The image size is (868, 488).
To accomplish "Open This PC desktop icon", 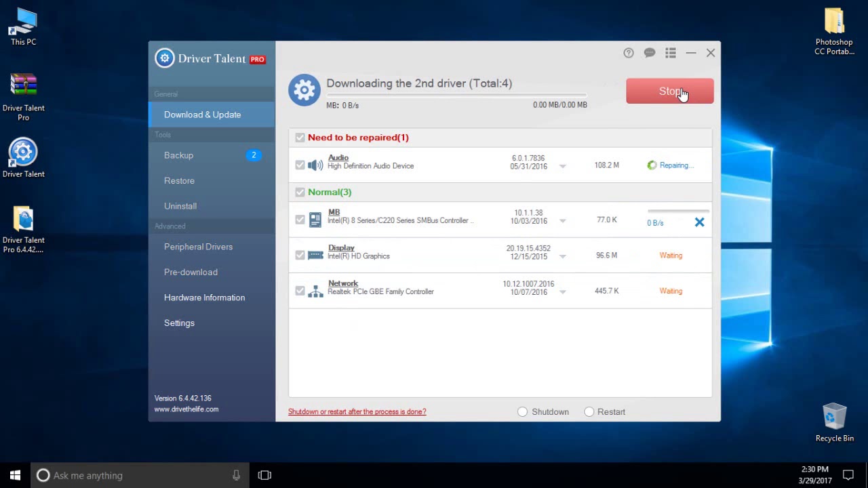I will 23,27.
